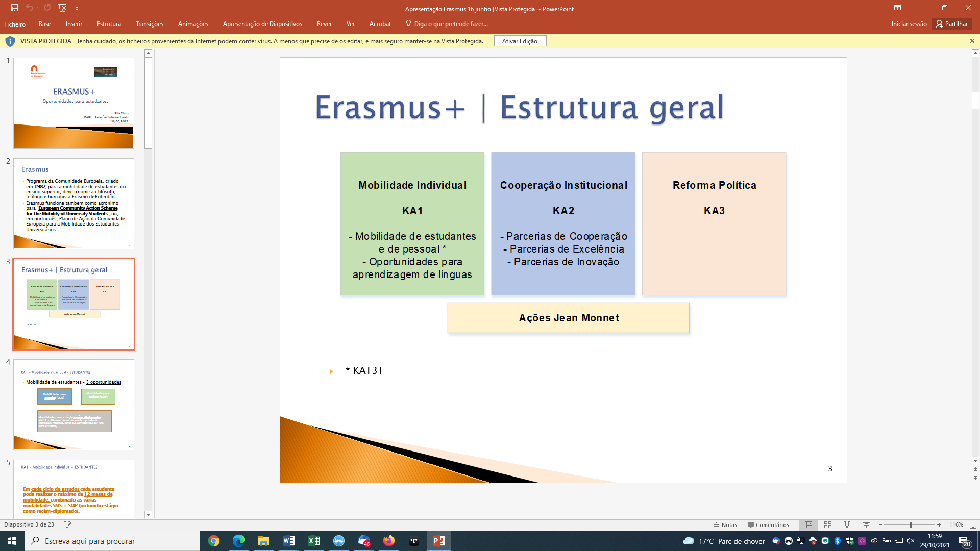
Task: Click the Ações Jean Monnet box
Action: pyautogui.click(x=569, y=318)
